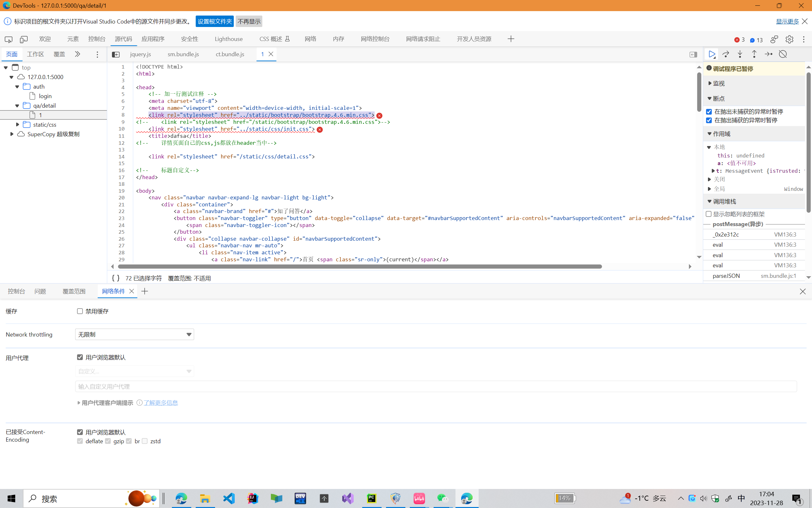This screenshot has width=812, height=508.
Task: Expand the 监视 watch section
Action: pyautogui.click(x=710, y=83)
